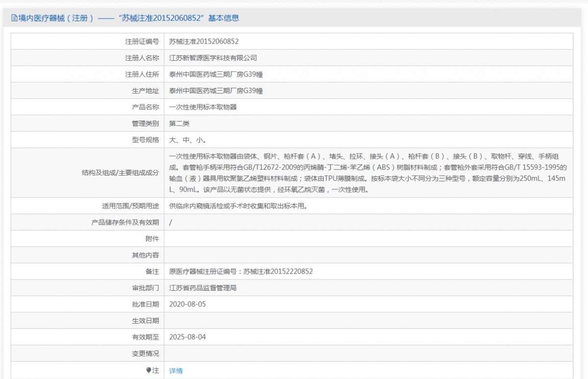Click the structure composition description paragraph
The width and height of the screenshot is (588, 379).
(x=368, y=173)
